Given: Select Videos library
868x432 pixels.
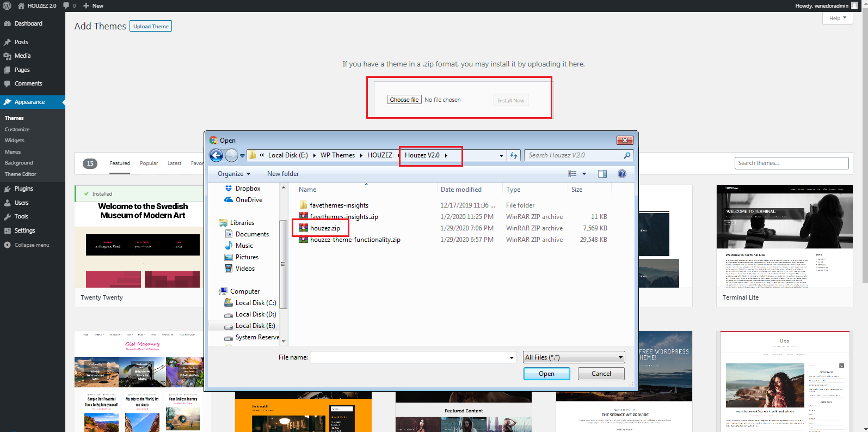Looking at the screenshot, I should [x=245, y=269].
